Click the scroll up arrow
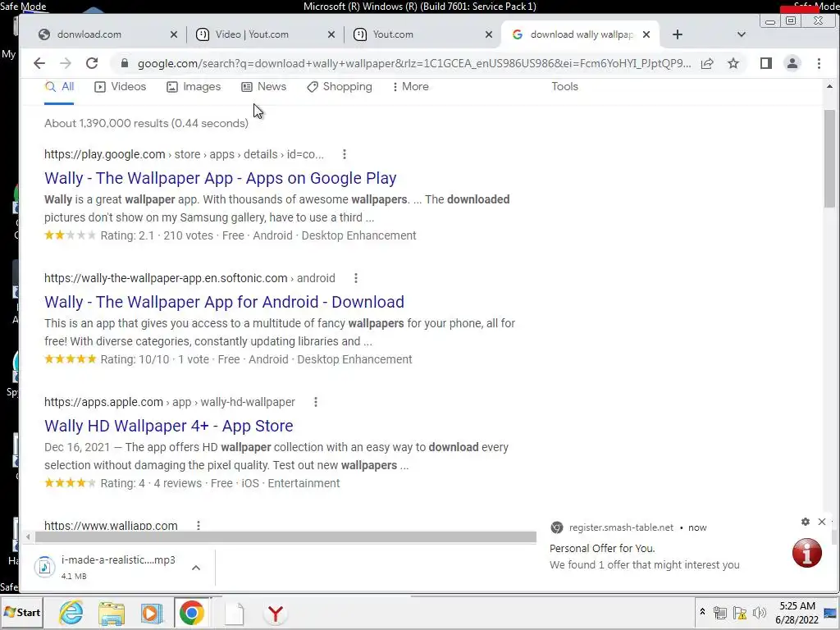This screenshot has height=630, width=840. coord(829,86)
